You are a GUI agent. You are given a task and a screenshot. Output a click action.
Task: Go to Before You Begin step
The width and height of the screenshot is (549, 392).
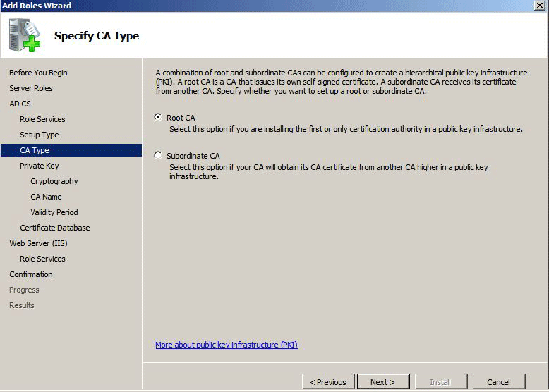click(38, 73)
